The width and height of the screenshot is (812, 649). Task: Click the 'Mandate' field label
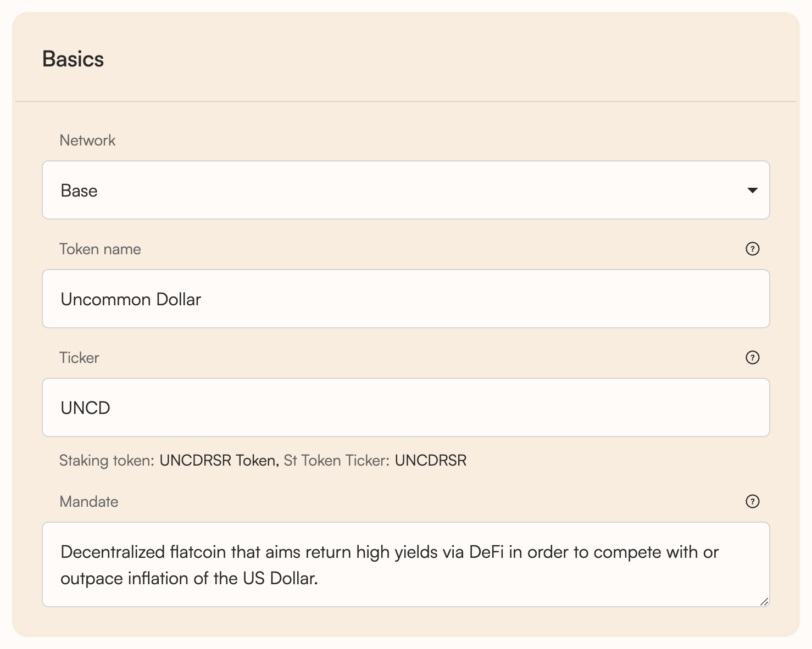click(x=89, y=502)
